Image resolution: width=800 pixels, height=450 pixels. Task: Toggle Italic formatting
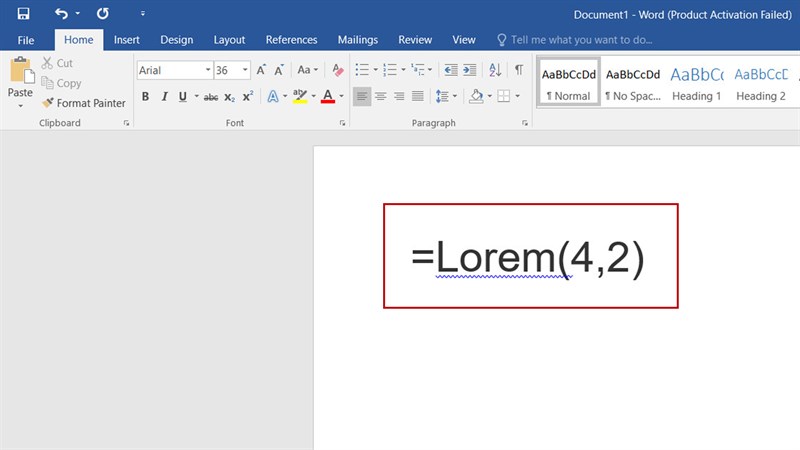click(x=164, y=97)
